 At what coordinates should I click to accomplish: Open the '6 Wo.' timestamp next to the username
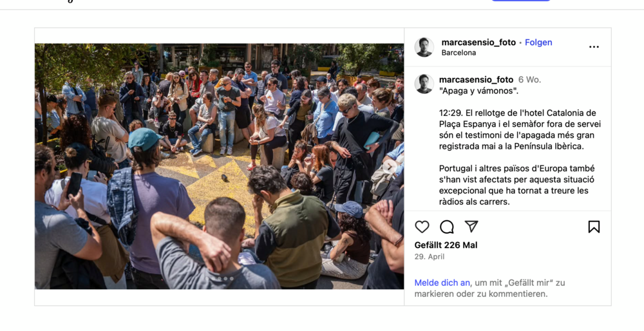[x=529, y=80]
